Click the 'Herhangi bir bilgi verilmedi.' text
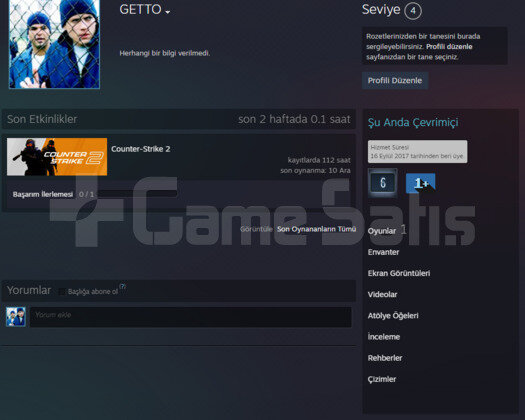 pos(165,53)
